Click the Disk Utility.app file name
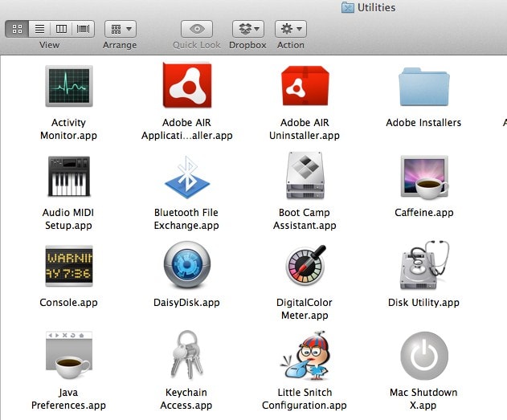Image resolution: width=507 pixels, height=420 pixels. (x=423, y=303)
